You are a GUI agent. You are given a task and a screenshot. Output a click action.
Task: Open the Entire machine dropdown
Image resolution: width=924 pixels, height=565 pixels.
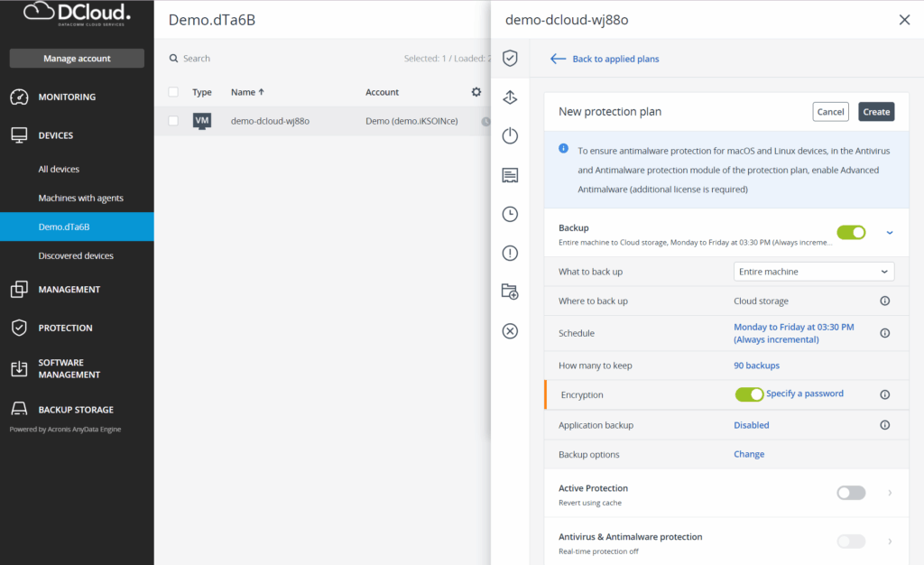coord(814,272)
